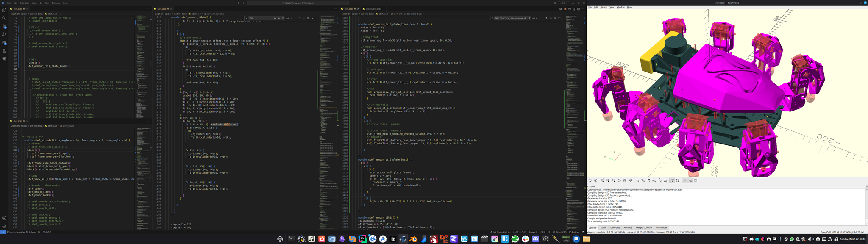Screen dimensions: 868x244
Task: Open the Extensions view in activity bar
Action: tap(4, 43)
